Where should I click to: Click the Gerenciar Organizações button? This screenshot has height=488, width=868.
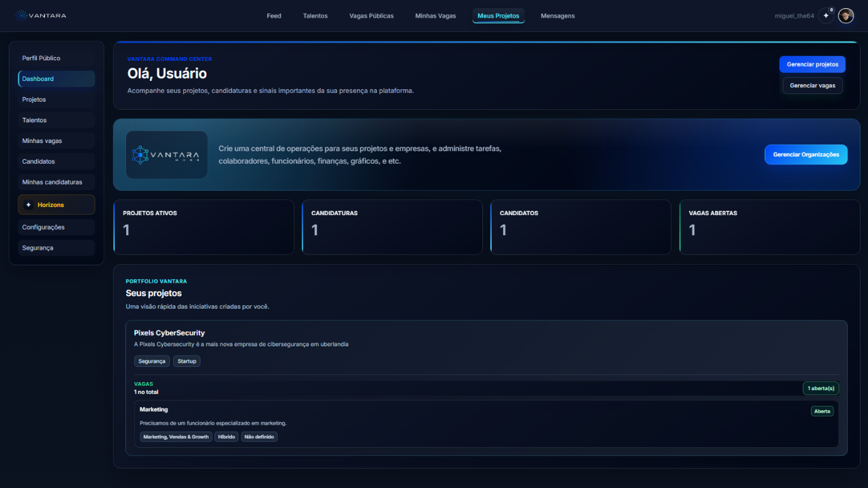click(x=806, y=155)
